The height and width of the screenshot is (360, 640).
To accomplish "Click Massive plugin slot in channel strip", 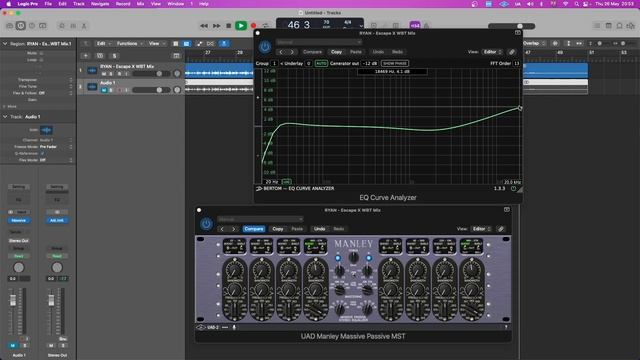I will point(18,220).
